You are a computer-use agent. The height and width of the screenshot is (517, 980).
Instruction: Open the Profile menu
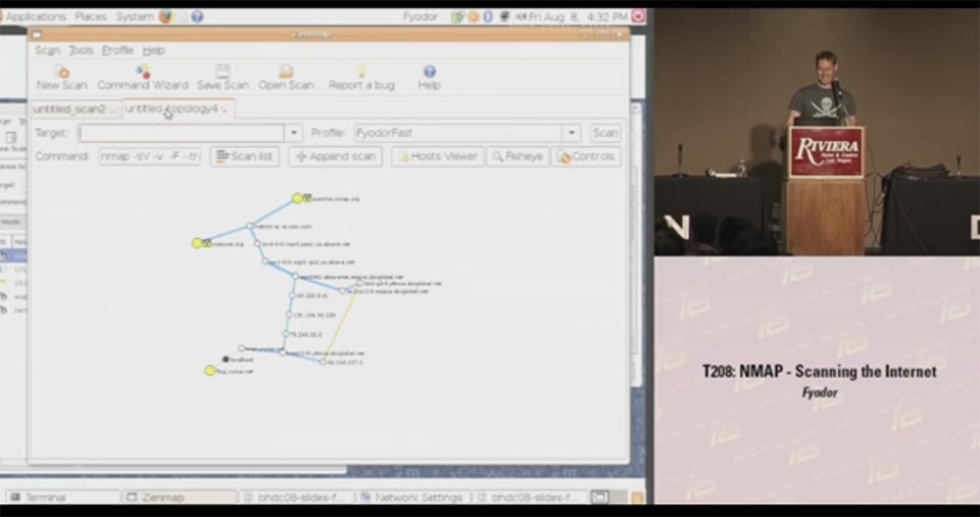[x=118, y=50]
